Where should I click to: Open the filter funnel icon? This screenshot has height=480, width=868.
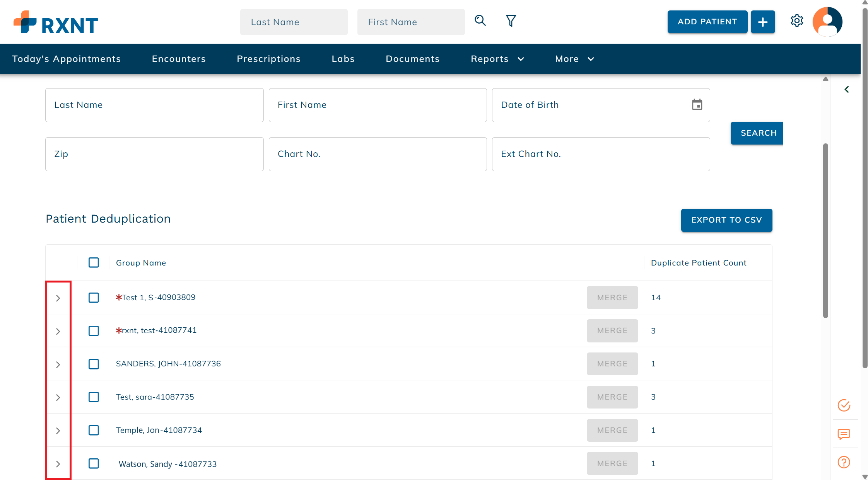tap(511, 20)
